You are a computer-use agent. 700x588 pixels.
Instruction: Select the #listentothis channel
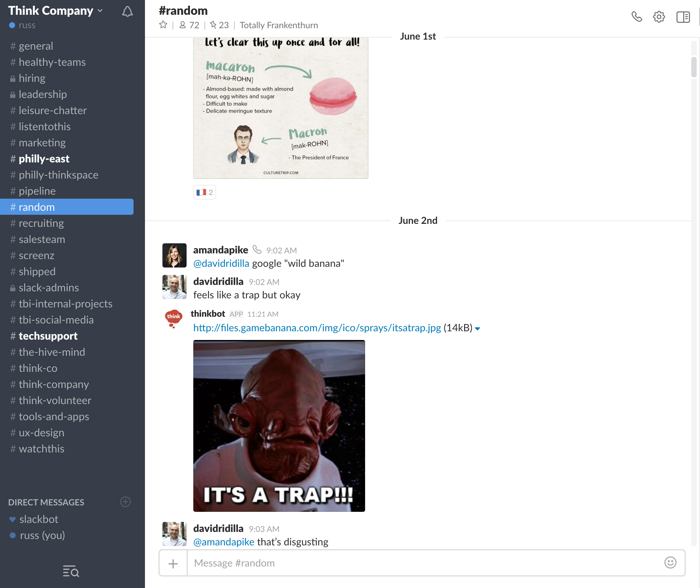click(67, 127)
